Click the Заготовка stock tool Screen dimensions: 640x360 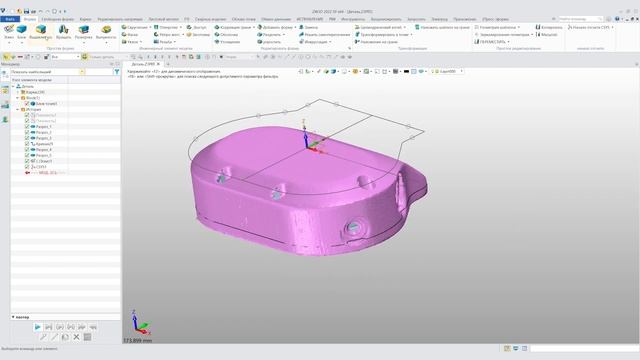tap(198, 35)
